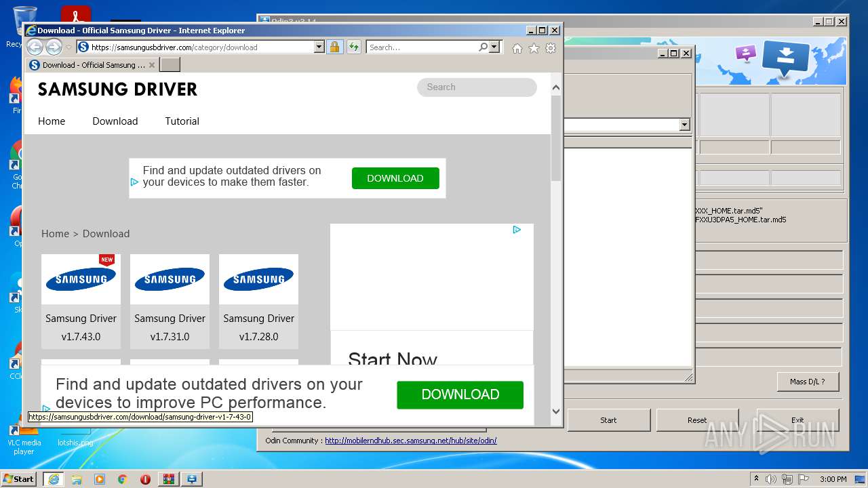Click the search magnifier icon in IE
Screen dimensions: 868x488
(x=483, y=47)
